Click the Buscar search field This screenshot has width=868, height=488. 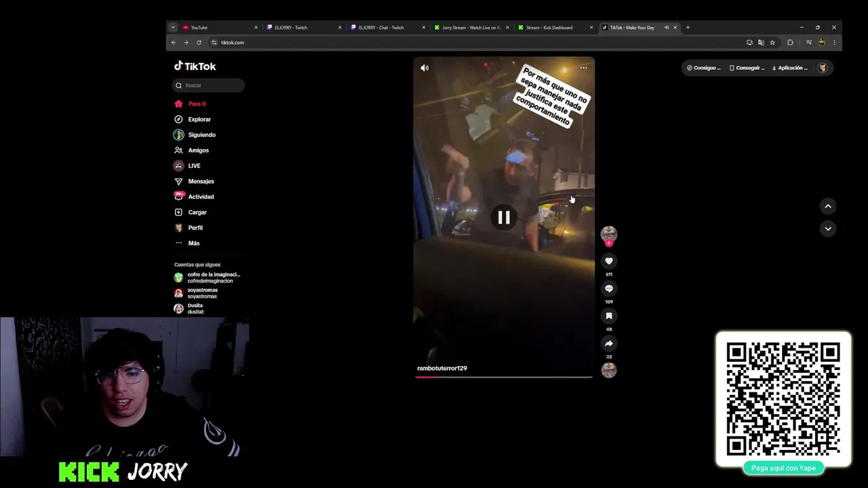point(209,85)
